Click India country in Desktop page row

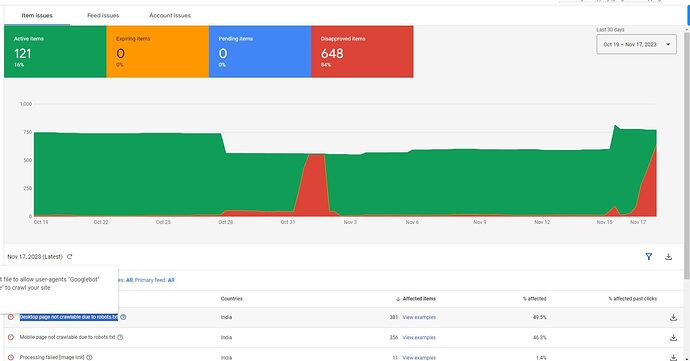coord(226,317)
